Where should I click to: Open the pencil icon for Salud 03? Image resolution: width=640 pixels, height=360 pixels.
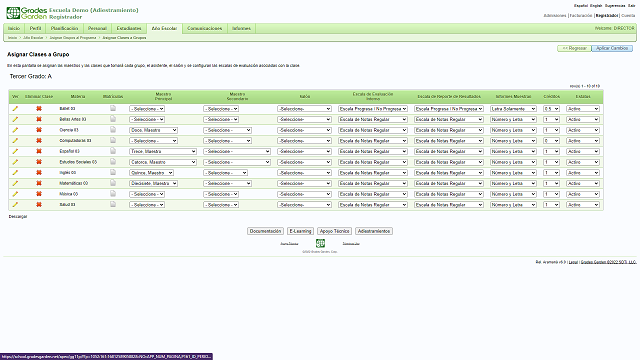[x=15, y=204]
